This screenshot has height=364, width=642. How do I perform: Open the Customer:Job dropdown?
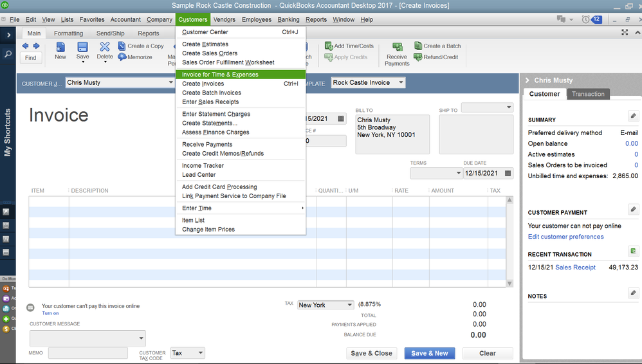(x=170, y=82)
